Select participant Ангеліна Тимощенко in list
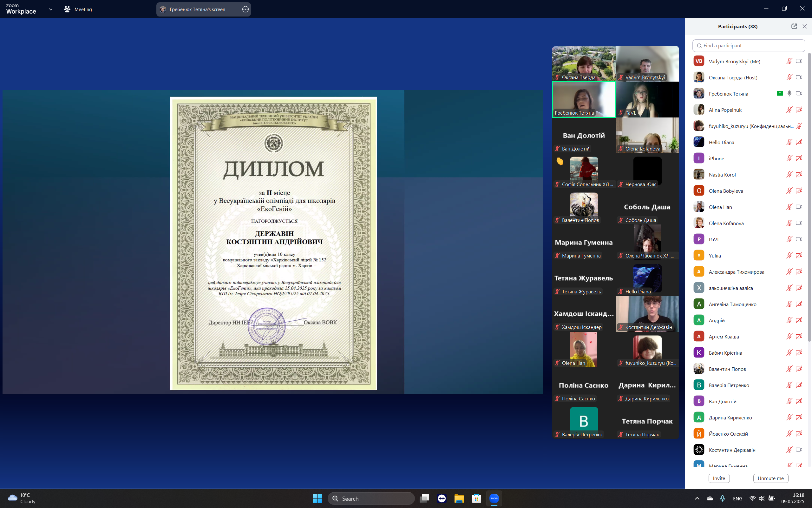Viewport: 812px width, 508px height. pyautogui.click(x=749, y=304)
